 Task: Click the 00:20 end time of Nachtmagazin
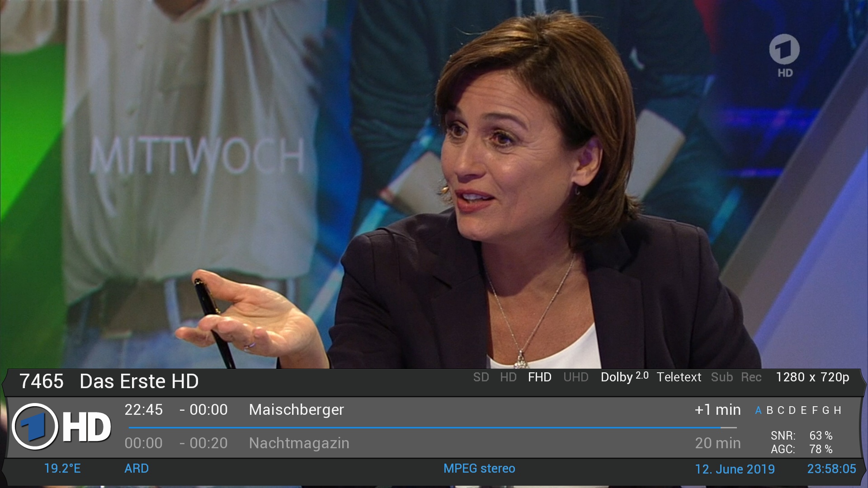point(208,443)
